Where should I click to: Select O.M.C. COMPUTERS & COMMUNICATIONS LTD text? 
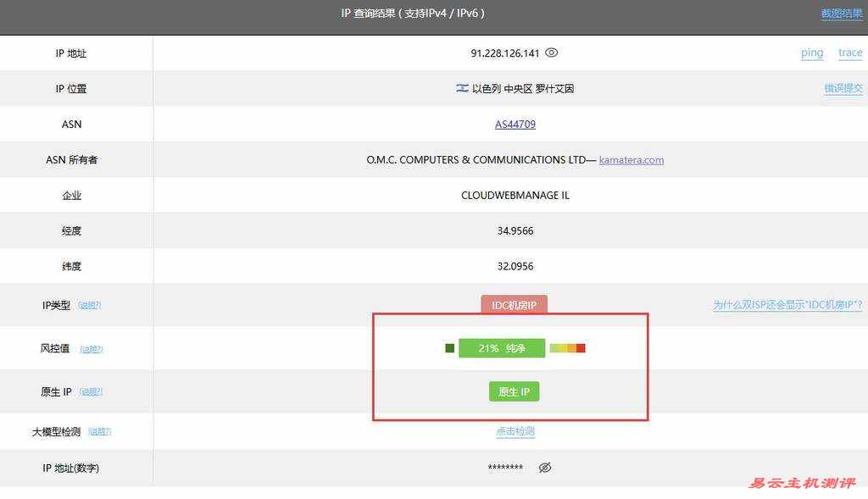[x=476, y=160]
